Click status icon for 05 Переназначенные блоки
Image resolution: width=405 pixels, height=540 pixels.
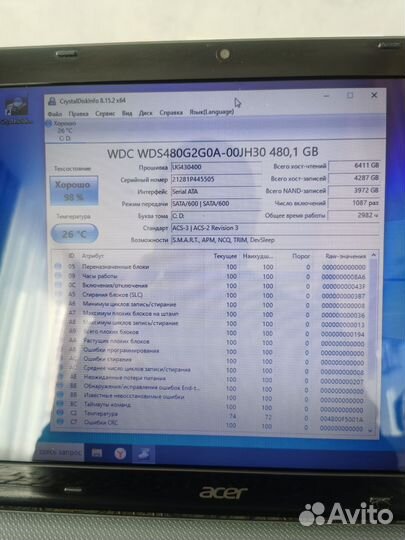(x=58, y=266)
